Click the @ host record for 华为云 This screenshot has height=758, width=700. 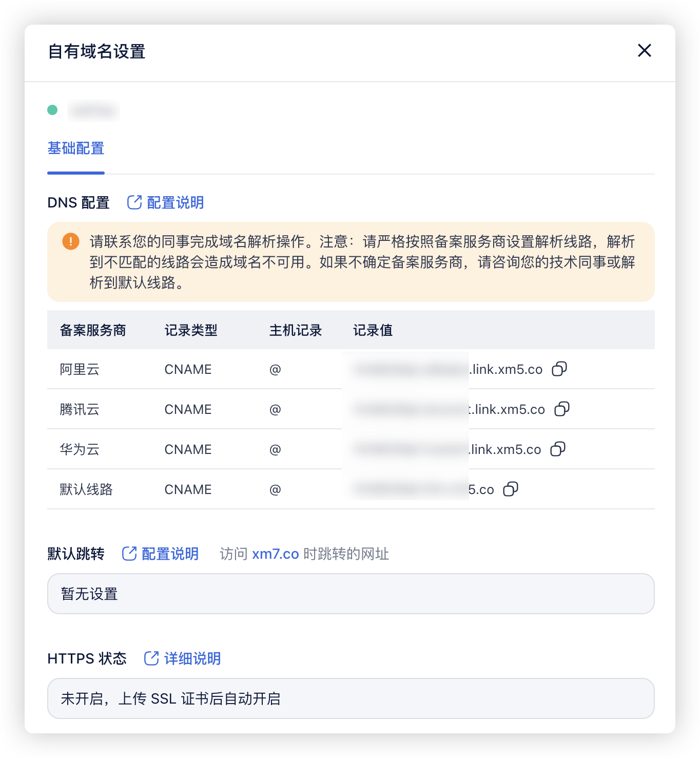[275, 449]
